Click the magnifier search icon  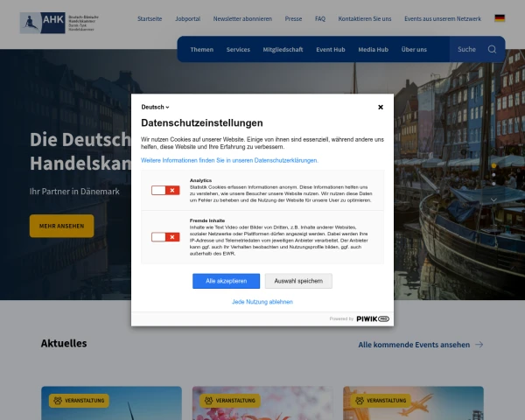pyautogui.click(x=492, y=49)
